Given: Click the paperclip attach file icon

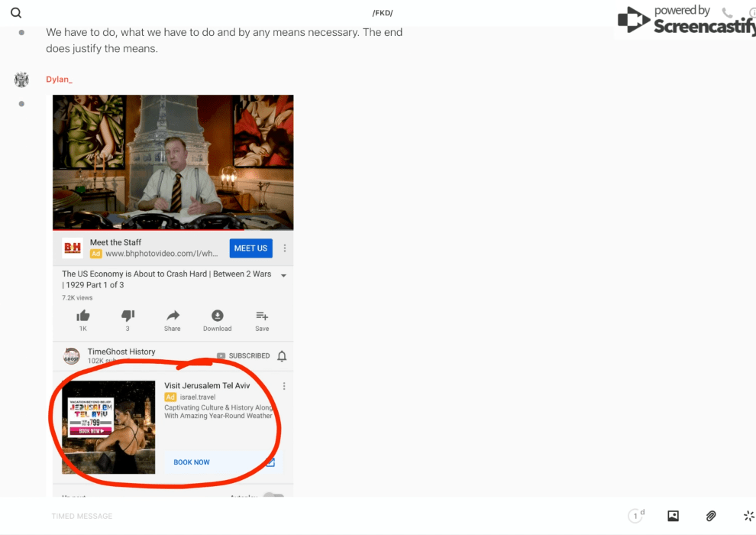Looking at the screenshot, I should coord(711,516).
